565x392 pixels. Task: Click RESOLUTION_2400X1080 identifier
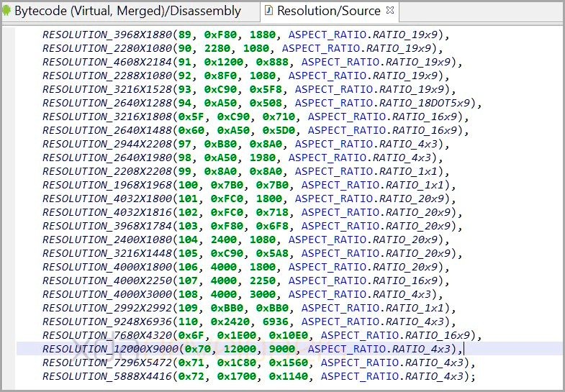pos(107,240)
